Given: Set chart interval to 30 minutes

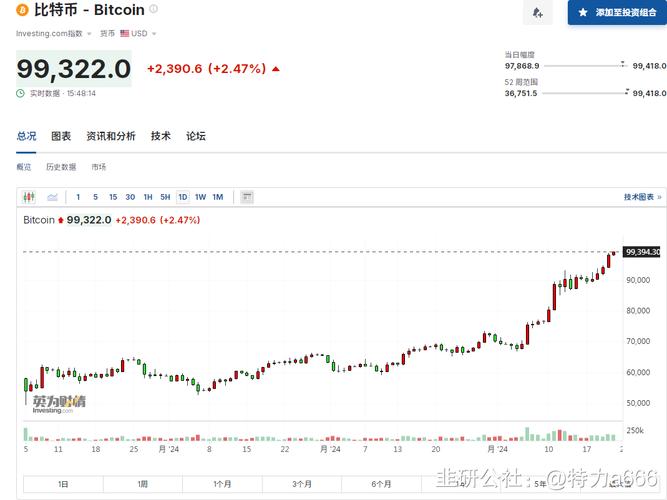Looking at the screenshot, I should pos(130,197).
